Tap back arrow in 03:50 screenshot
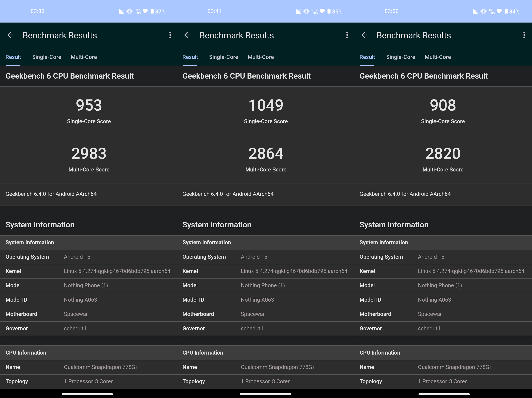532x398 pixels. (x=364, y=35)
